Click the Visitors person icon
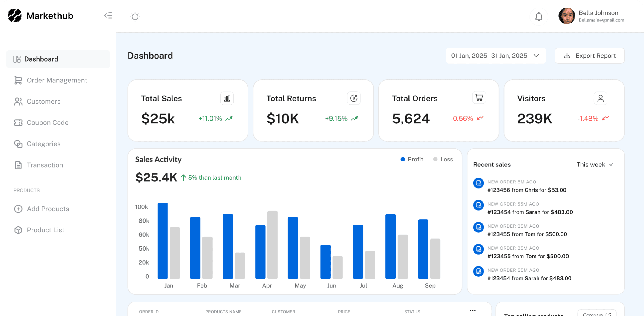 tap(600, 98)
